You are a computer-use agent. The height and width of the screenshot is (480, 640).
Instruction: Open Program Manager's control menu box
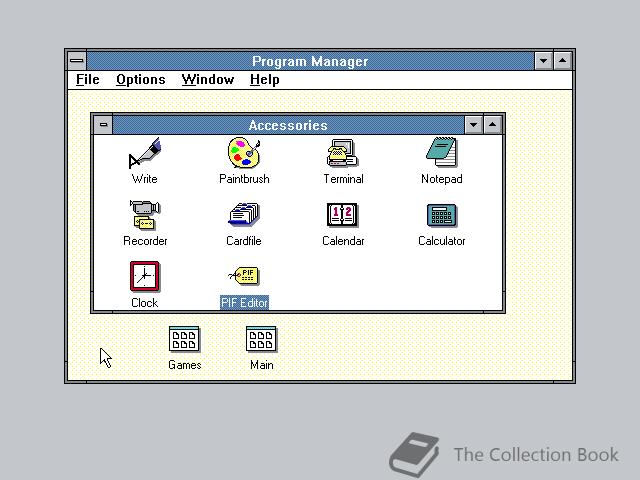point(77,61)
